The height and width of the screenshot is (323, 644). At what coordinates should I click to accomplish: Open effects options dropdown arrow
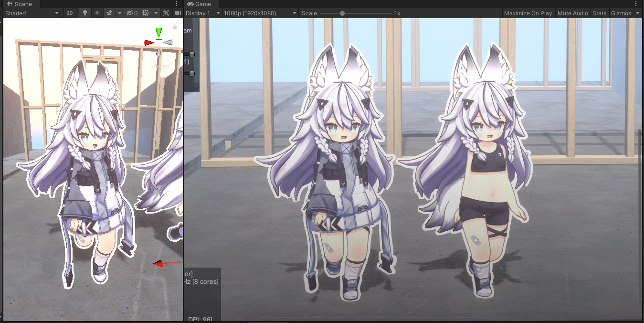click(x=119, y=13)
